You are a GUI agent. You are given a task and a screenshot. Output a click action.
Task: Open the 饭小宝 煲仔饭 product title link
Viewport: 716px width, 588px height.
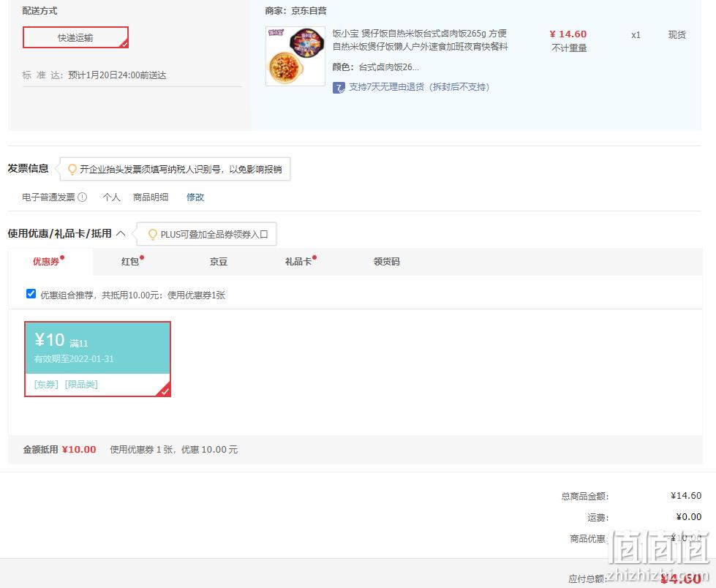point(420,39)
